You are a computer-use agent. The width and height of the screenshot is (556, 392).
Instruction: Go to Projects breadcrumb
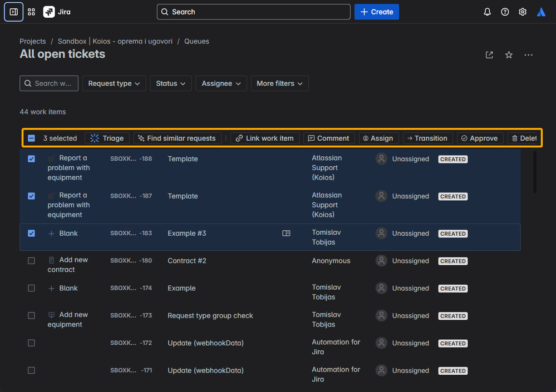[33, 41]
